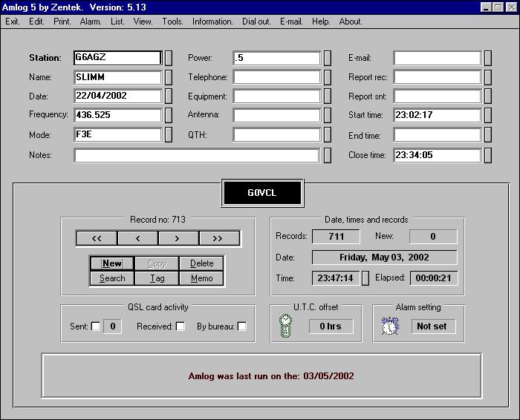Click small button beside Date field

pos(169,96)
